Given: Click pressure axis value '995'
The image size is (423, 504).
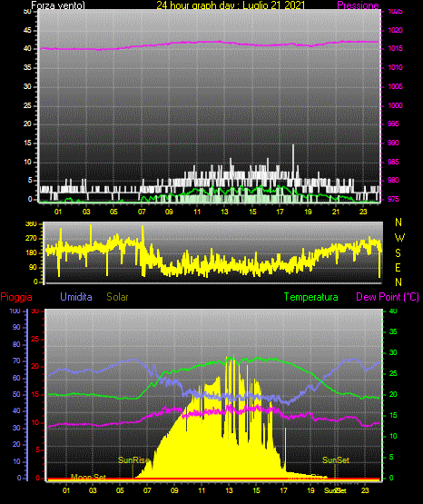Looking at the screenshot, I should pyautogui.click(x=393, y=124).
